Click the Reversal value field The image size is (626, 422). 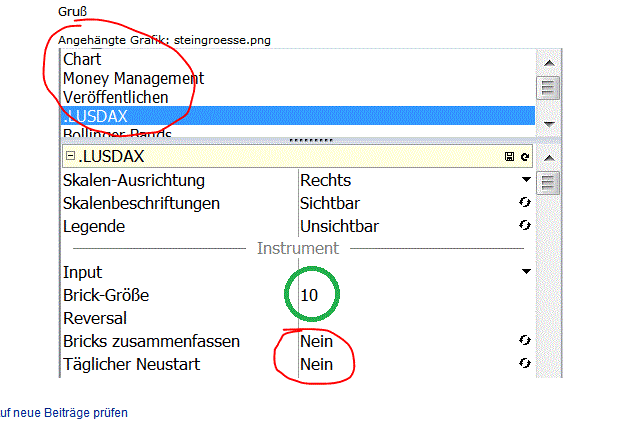click(415, 318)
